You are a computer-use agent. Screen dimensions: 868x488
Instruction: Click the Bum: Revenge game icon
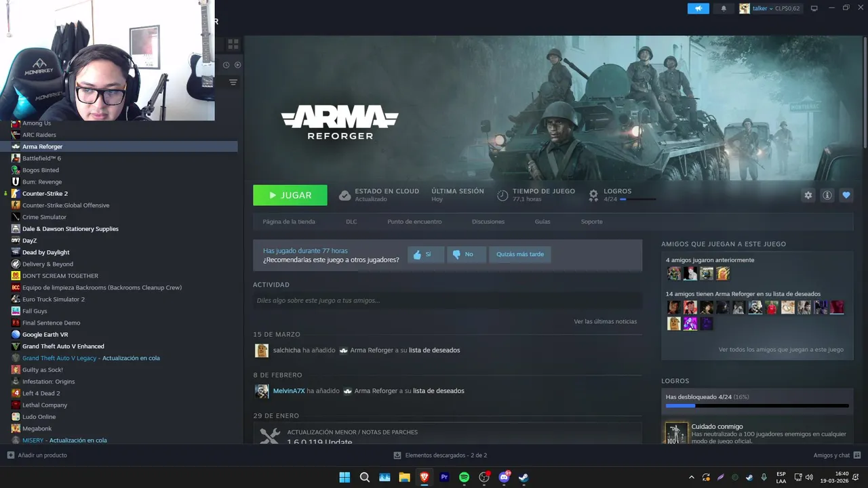[x=16, y=182]
